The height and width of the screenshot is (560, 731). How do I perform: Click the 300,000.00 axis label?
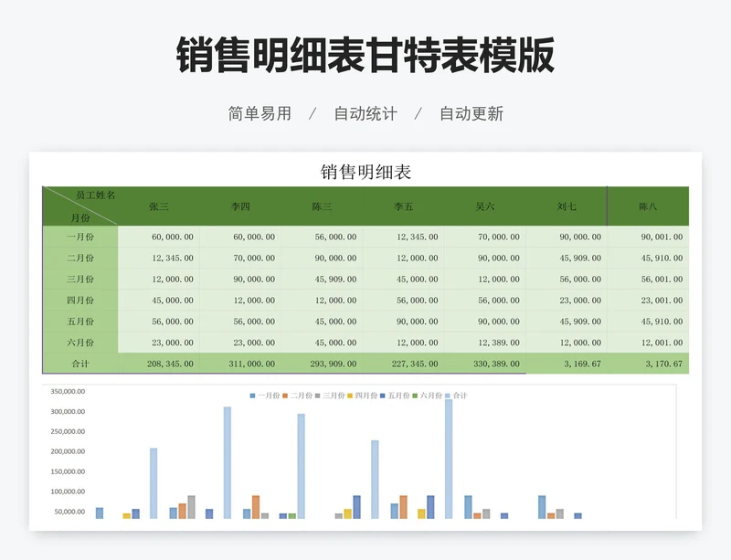68,411
